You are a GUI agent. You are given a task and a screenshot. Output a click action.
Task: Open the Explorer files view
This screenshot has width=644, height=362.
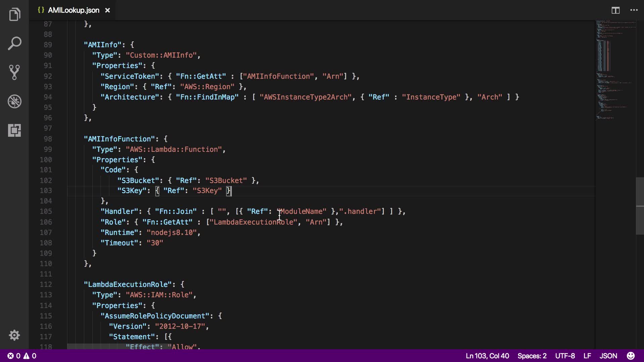pos(14,14)
